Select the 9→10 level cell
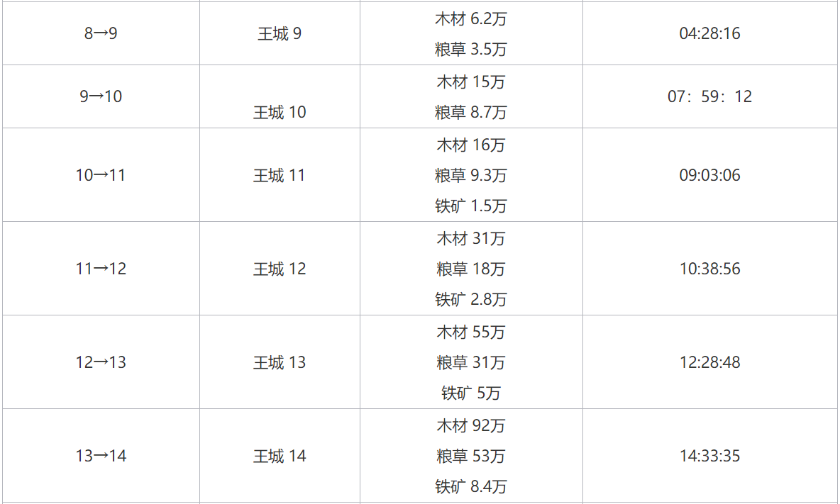Image resolution: width=840 pixels, height=504 pixels. (x=100, y=96)
